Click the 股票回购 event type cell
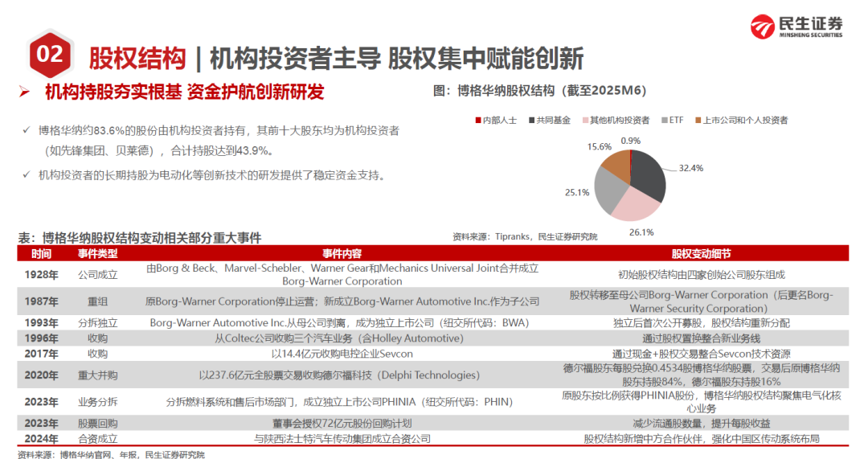The image size is (868, 459). (x=97, y=424)
